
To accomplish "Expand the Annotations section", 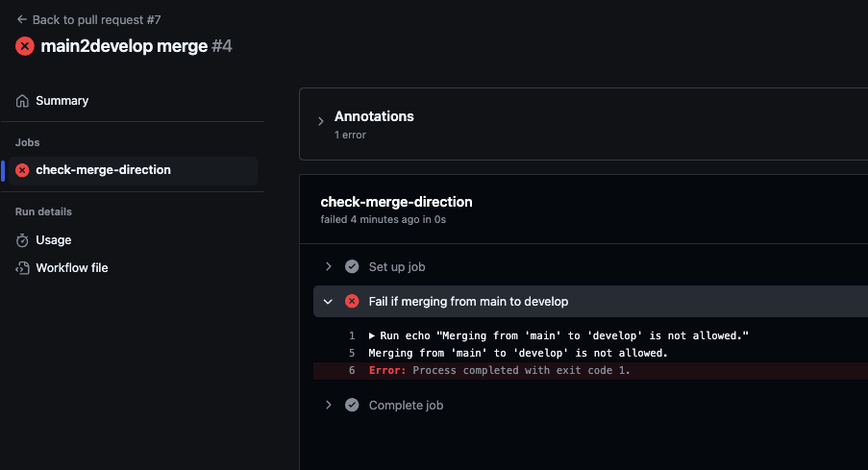I will [x=321, y=121].
